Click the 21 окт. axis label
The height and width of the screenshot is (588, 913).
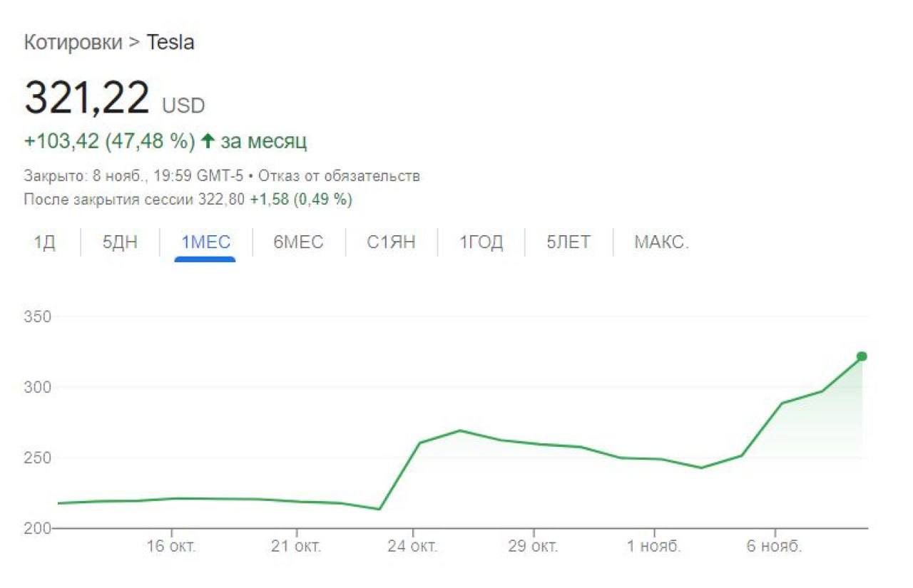(x=297, y=547)
